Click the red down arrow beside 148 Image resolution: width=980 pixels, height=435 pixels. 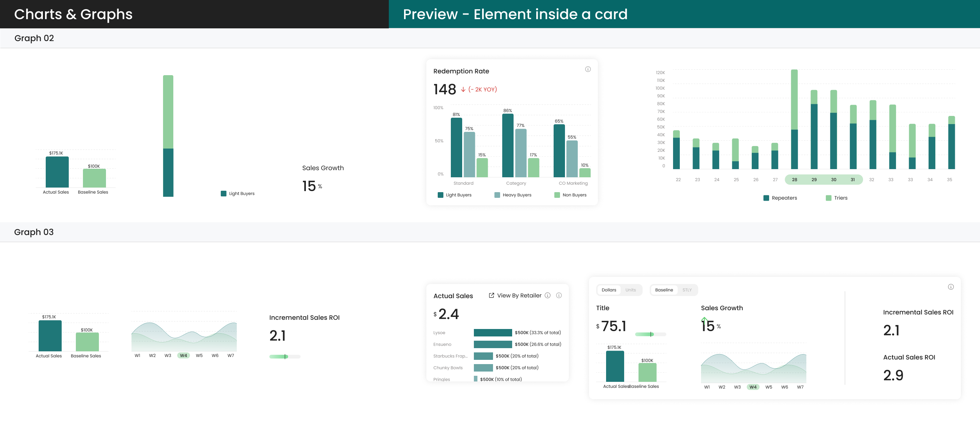click(463, 89)
